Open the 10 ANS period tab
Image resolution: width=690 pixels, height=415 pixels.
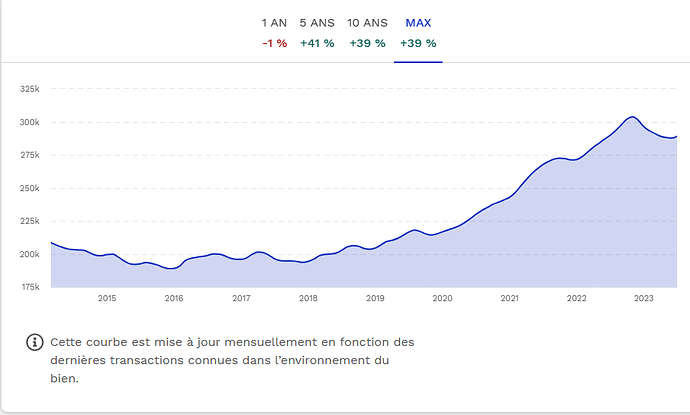click(x=367, y=33)
